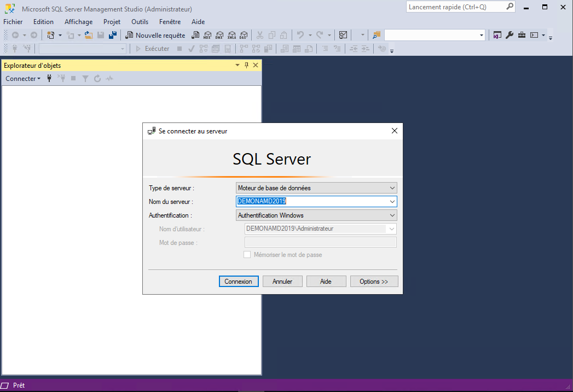Open the toolbox briefcase icon
The width and height of the screenshot is (573, 392).
click(522, 35)
